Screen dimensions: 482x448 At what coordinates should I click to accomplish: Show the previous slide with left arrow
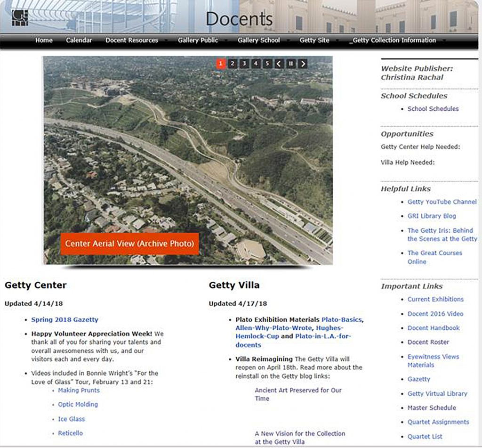pos(279,64)
